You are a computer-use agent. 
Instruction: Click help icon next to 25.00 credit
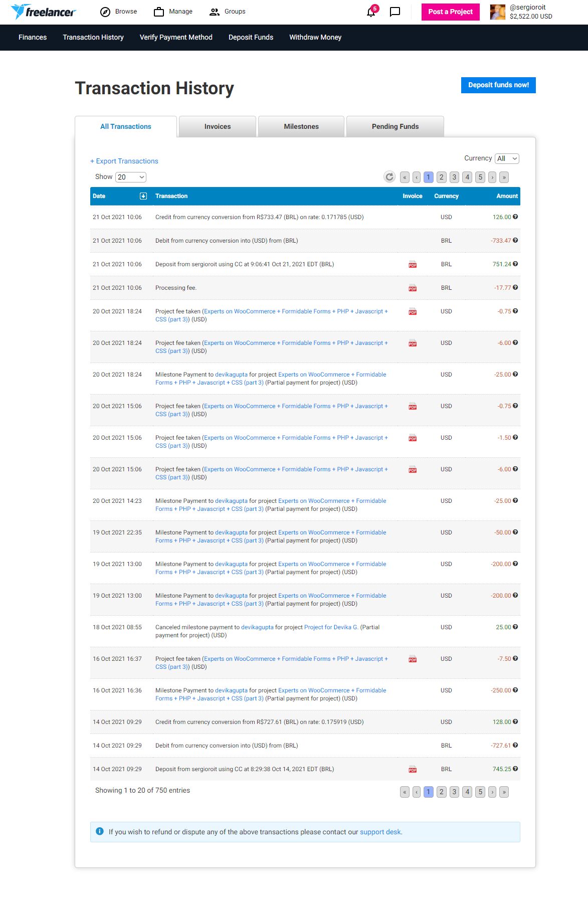[x=515, y=627]
